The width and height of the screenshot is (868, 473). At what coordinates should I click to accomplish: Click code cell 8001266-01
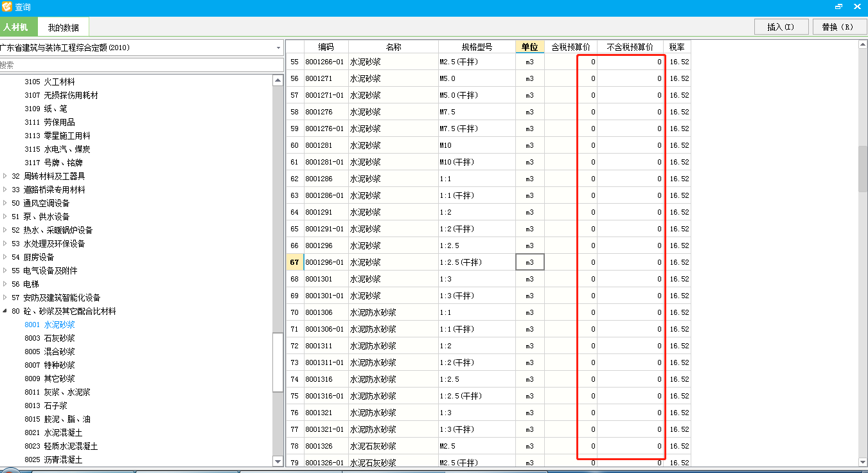coord(326,62)
